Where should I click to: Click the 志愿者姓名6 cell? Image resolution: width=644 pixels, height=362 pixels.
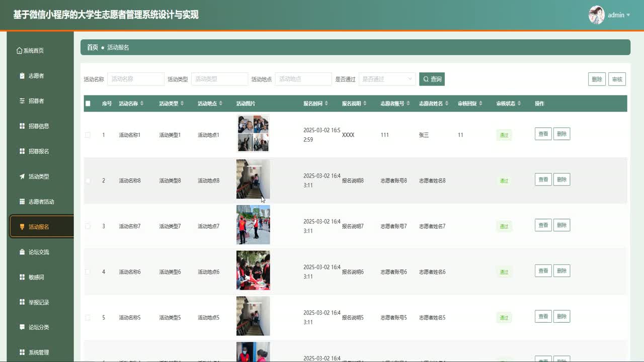[432, 272]
